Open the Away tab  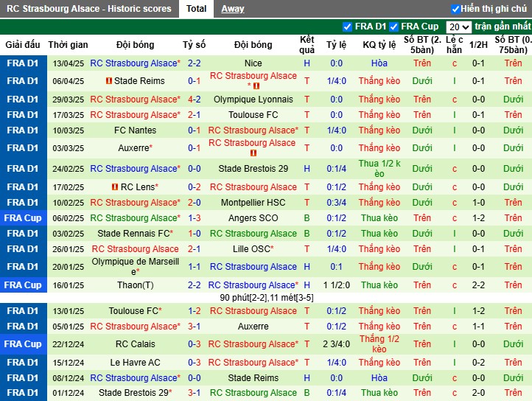pyautogui.click(x=233, y=9)
